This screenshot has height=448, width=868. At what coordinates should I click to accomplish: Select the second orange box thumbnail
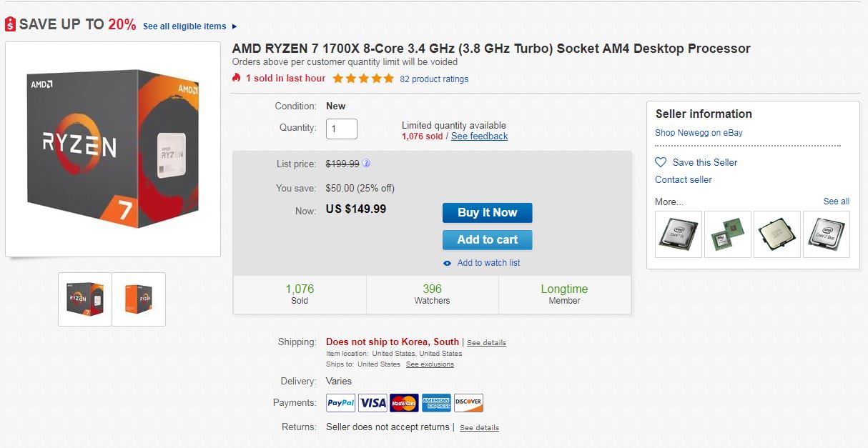tap(139, 299)
